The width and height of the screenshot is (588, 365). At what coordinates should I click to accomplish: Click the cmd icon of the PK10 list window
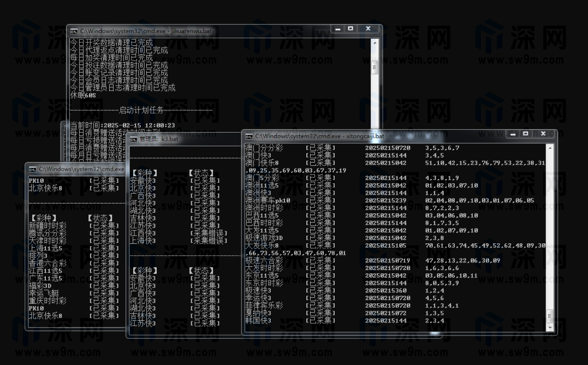[x=32, y=169]
